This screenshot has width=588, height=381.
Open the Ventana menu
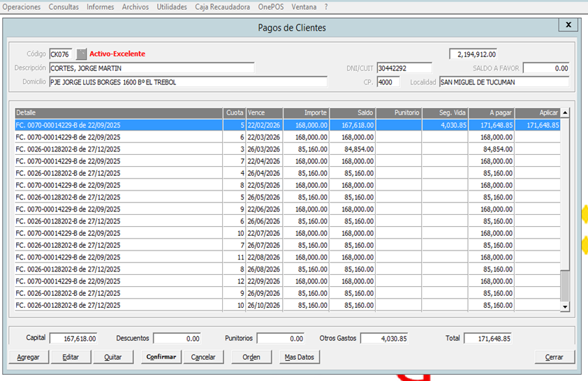(x=304, y=7)
